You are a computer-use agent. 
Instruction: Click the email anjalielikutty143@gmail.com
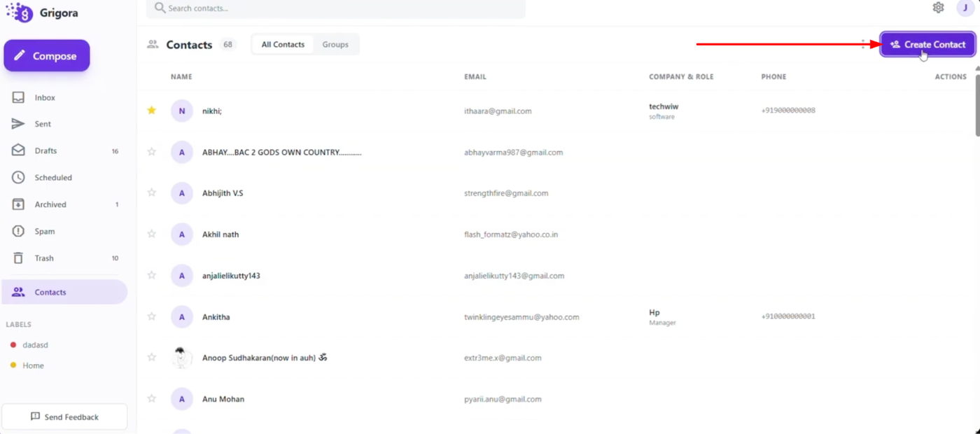(514, 276)
